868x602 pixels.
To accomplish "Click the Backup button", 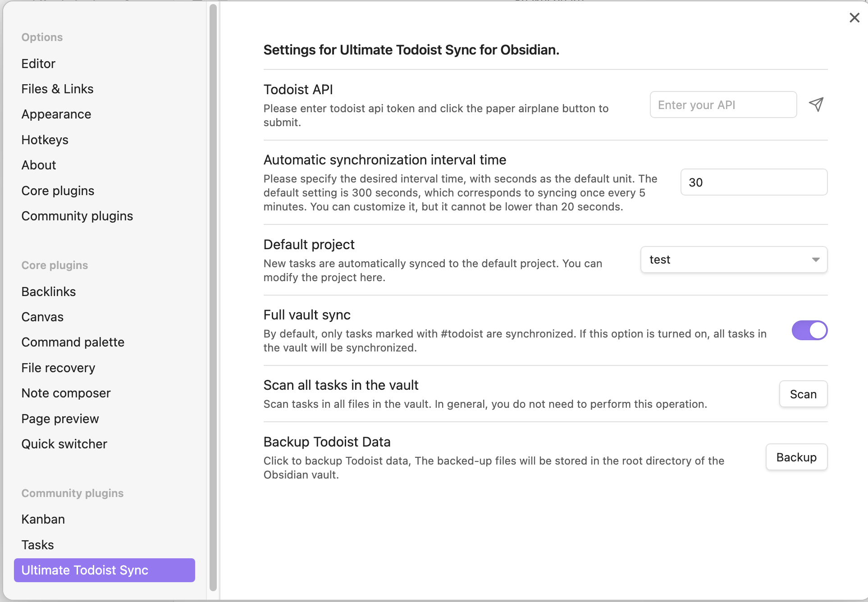I will 796,457.
